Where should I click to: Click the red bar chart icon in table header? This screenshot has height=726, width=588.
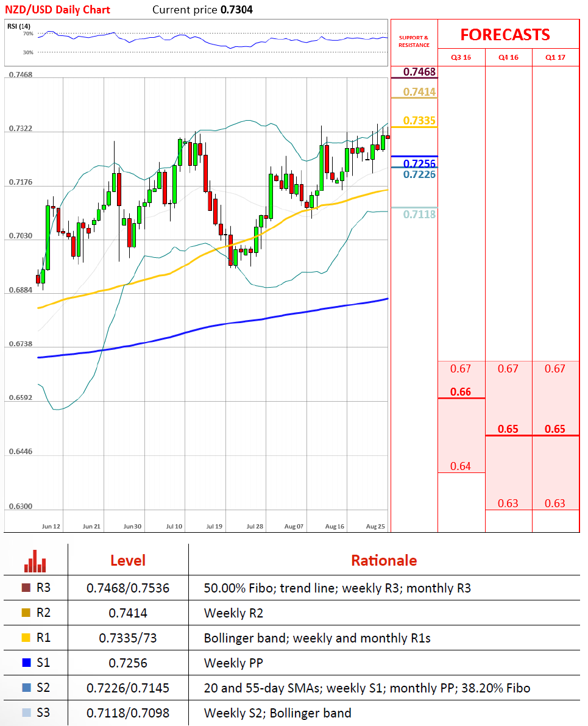tap(35, 561)
